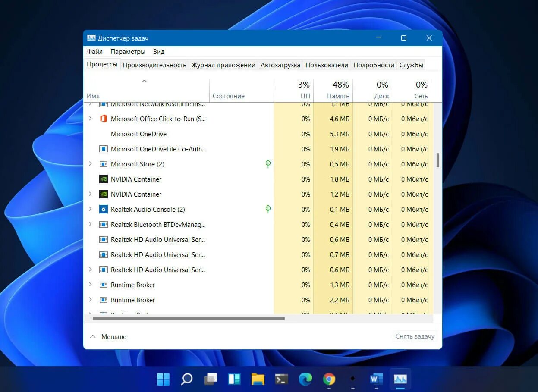Open Task View from taskbar
Image resolution: width=538 pixels, height=392 pixels.
click(211, 379)
